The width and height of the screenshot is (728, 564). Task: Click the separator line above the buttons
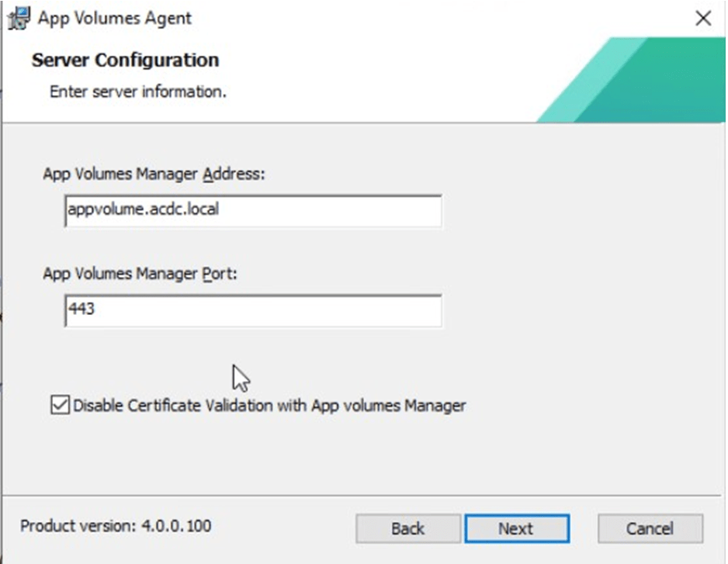(x=363, y=495)
